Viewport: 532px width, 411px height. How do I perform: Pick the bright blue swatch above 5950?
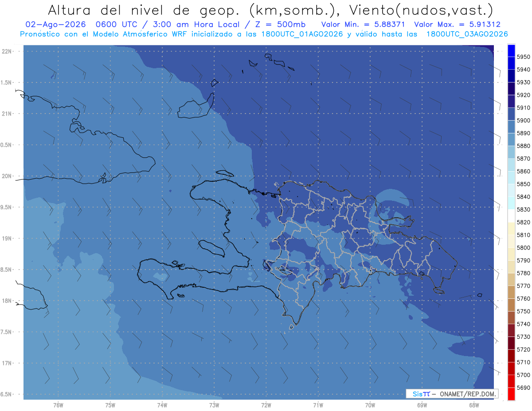coord(511,51)
